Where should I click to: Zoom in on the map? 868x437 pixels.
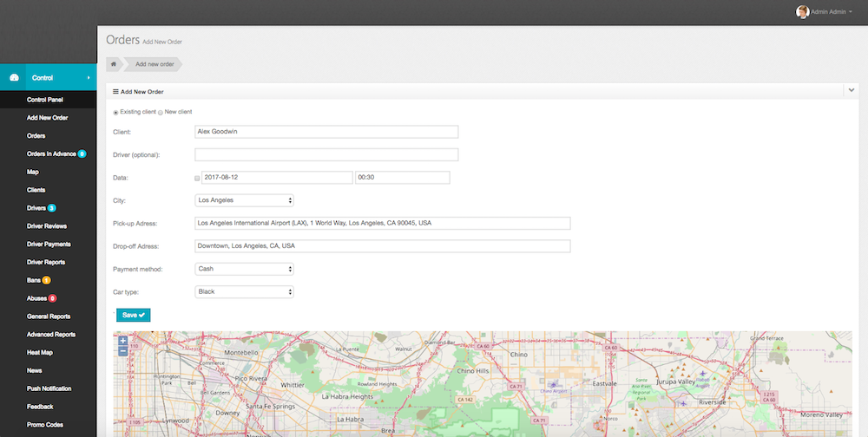coord(123,341)
